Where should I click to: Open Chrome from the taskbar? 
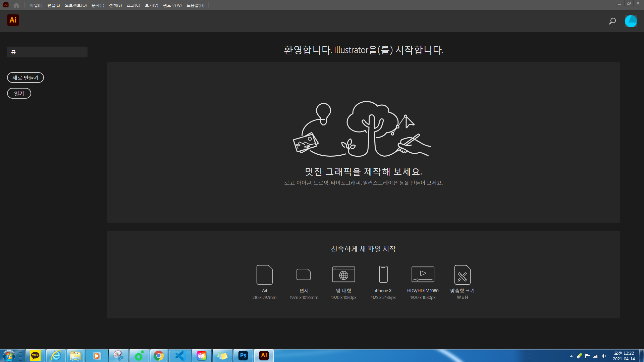point(159,356)
